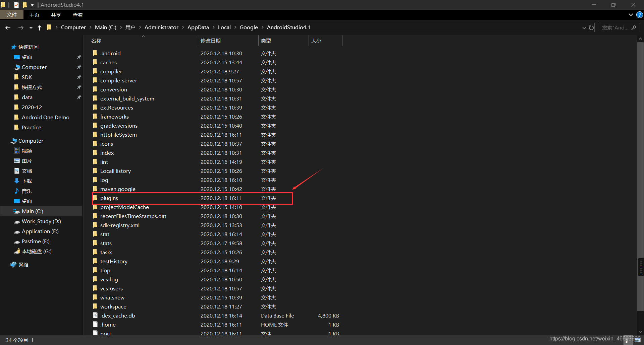Select the 本地磁盘 (G:) drive icon
This screenshot has width=644, height=345.
tap(17, 252)
